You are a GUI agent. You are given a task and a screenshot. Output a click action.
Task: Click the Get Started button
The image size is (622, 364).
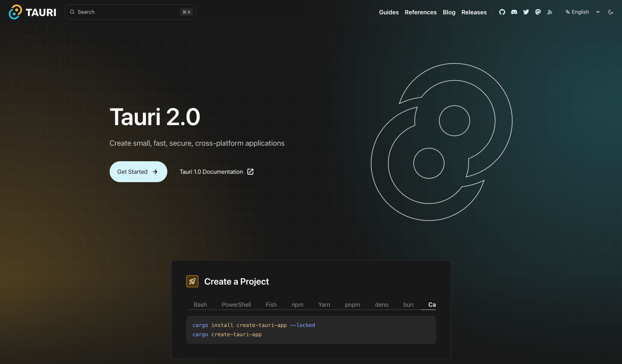click(x=138, y=172)
